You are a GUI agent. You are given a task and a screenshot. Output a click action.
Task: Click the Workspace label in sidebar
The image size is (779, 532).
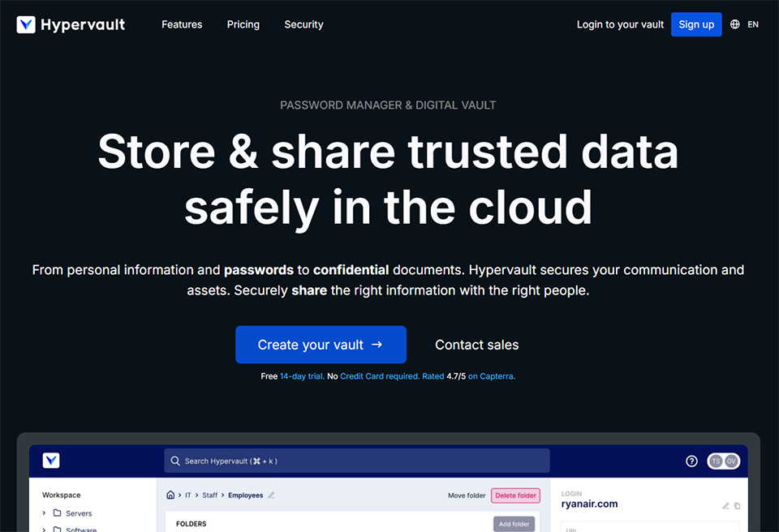[x=61, y=495]
